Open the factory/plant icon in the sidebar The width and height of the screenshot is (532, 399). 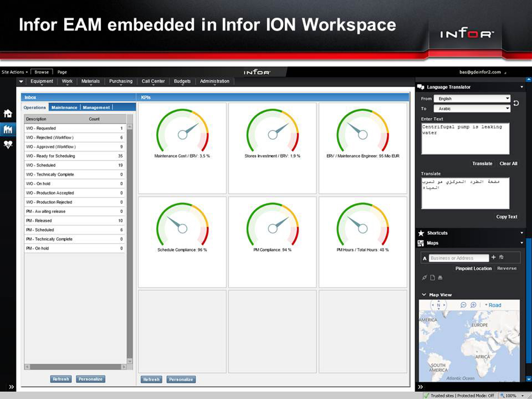pyautogui.click(x=8, y=129)
